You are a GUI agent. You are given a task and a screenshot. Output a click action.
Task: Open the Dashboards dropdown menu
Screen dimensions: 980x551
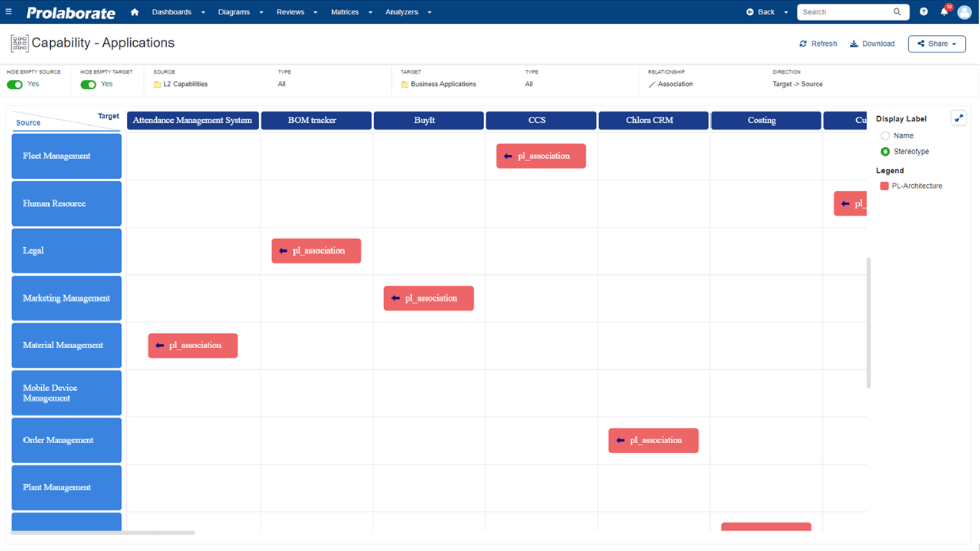[171, 12]
